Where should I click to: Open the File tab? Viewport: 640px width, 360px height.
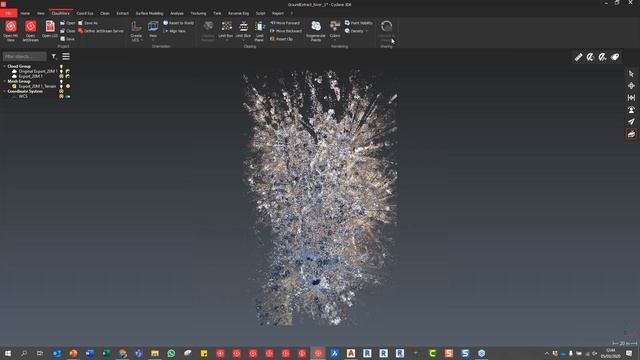pyautogui.click(x=8, y=13)
